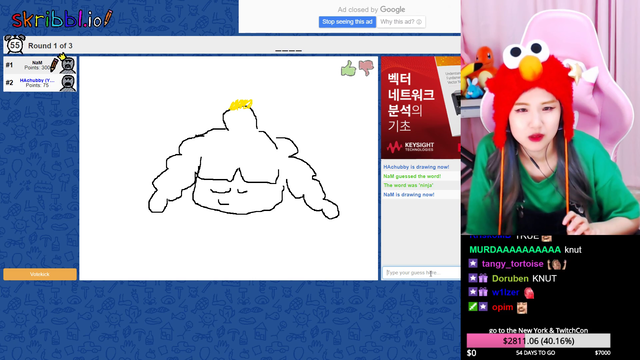Click the pencil drawing indicator icon
Image resolution: width=640 pixels, height=360 pixels.
54,65
